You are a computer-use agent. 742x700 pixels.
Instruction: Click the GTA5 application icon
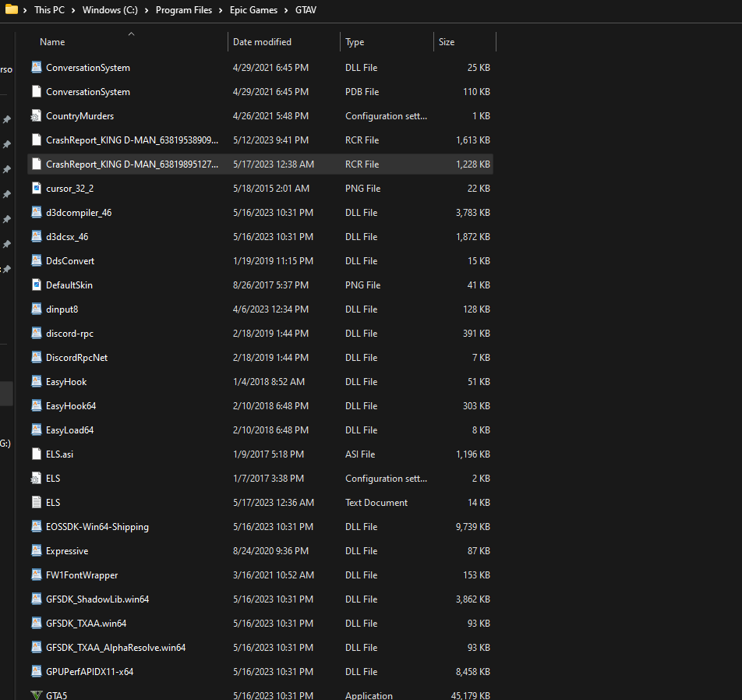36,695
